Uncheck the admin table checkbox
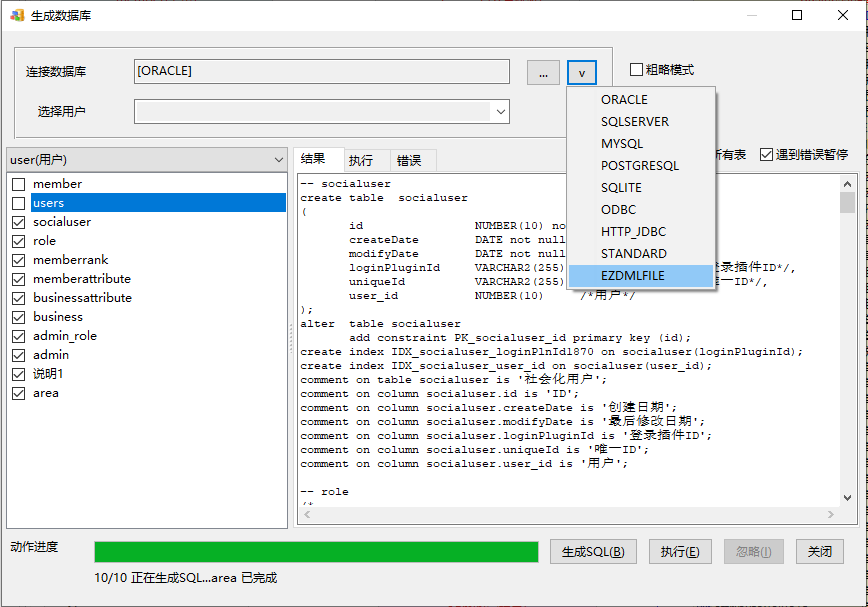 point(19,355)
